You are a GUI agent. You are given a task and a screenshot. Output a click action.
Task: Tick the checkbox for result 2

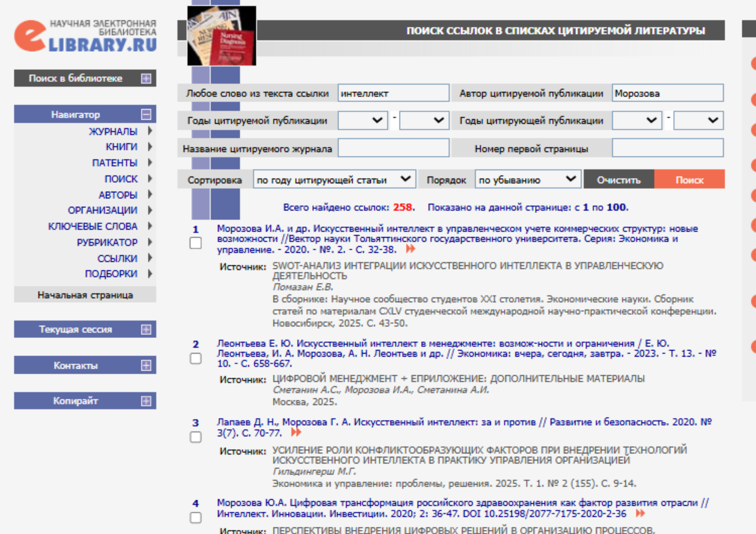(195, 358)
